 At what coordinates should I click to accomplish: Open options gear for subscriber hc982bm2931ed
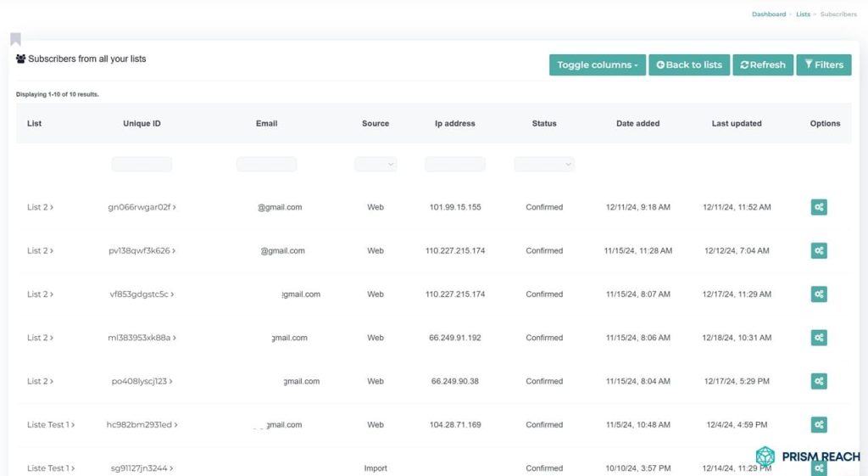pyautogui.click(x=818, y=424)
